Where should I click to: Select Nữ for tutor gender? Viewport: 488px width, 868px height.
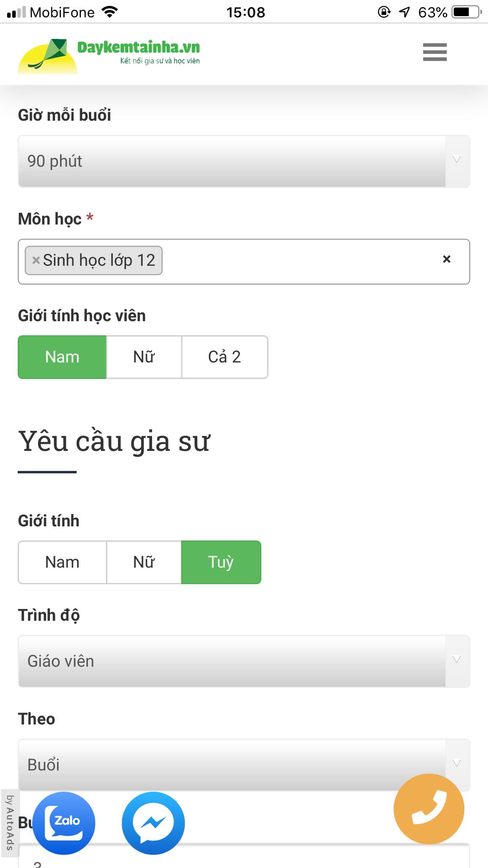(x=144, y=562)
